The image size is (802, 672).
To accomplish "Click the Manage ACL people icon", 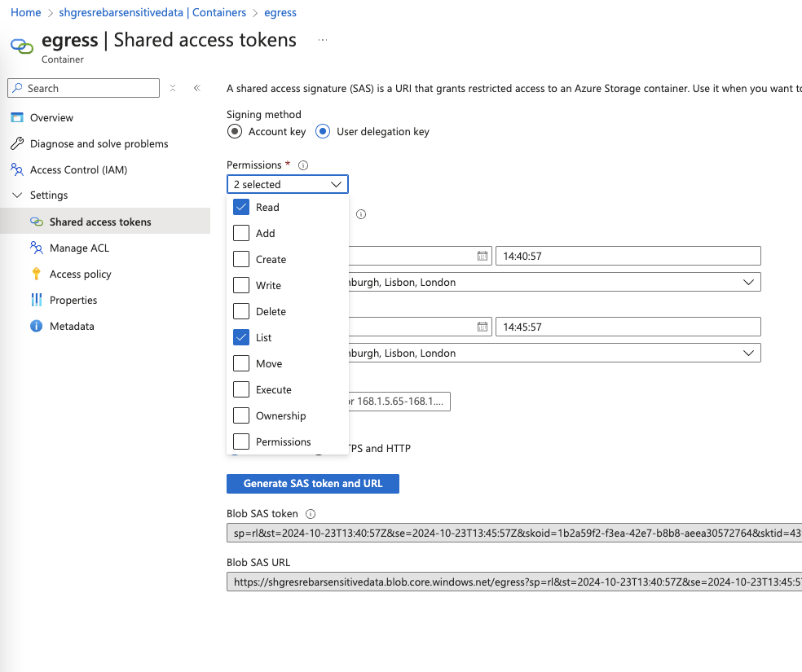I will pyautogui.click(x=37, y=248).
